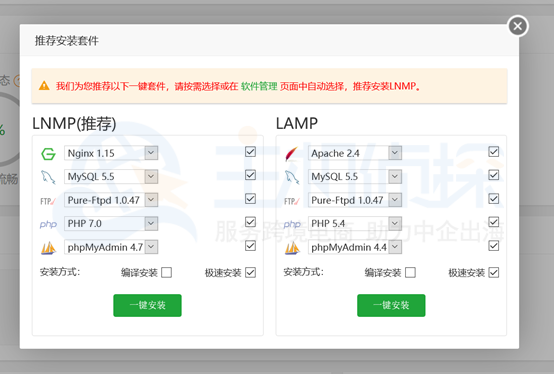Open the phpMyAdmin 4.4 version dropdown
Image resolution: width=554 pixels, height=374 pixels.
[x=355, y=247]
